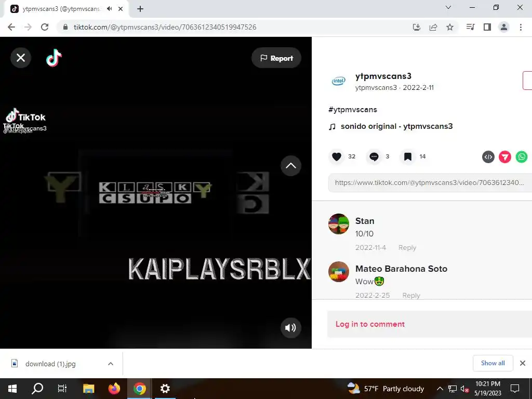Image resolution: width=532 pixels, height=399 pixels.
Task: Open weather widget 57°F Partly cloudy
Action: click(386, 389)
